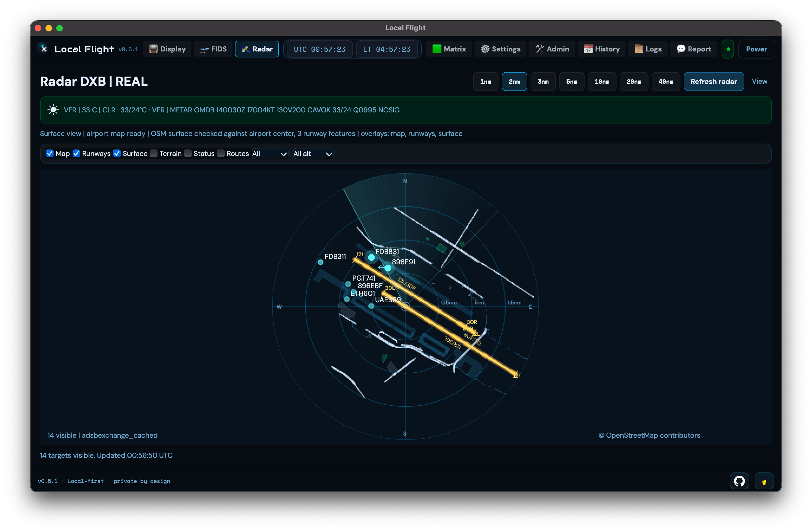Click the Power button
This screenshot has height=532, width=812.
pyautogui.click(x=757, y=49)
